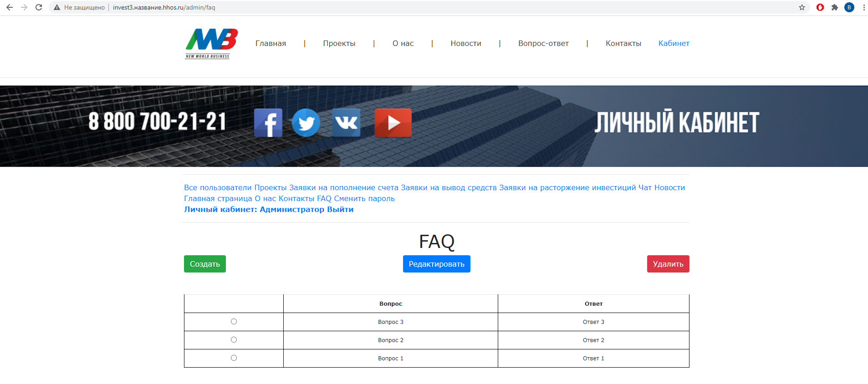The height and width of the screenshot is (384, 868).
Task: Open the Facebook social icon
Action: 268,123
